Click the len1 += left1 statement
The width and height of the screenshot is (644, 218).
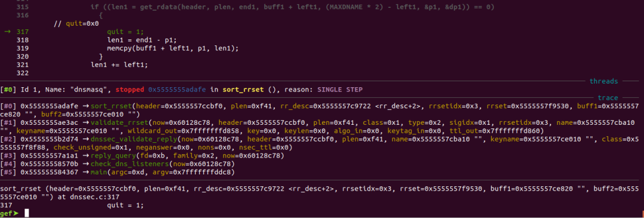click(119, 65)
